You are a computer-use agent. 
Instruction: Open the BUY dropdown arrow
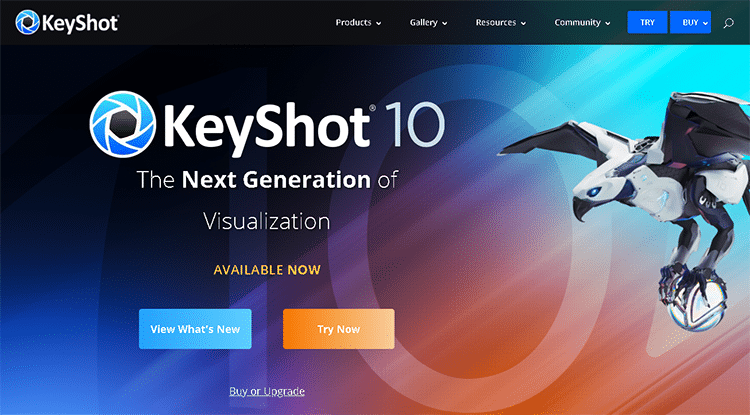pyautogui.click(x=705, y=23)
